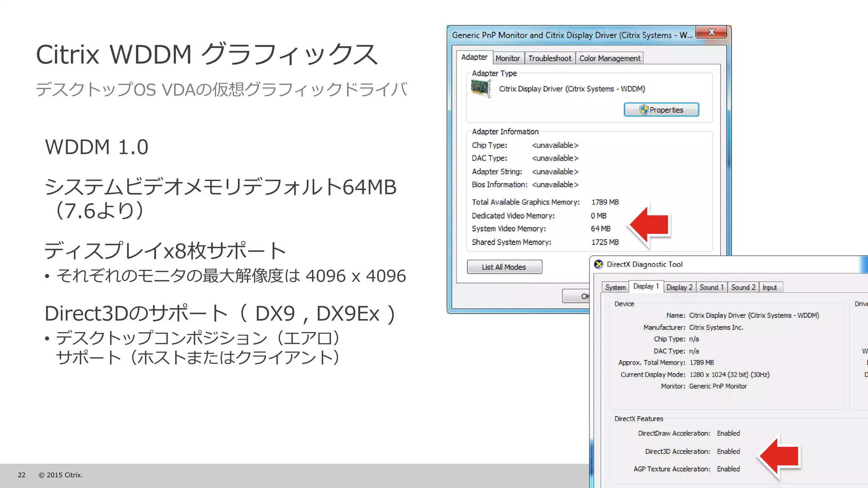Click the DirectX Diagnostic Tool title icon
The image size is (868, 488).
pyautogui.click(x=598, y=264)
